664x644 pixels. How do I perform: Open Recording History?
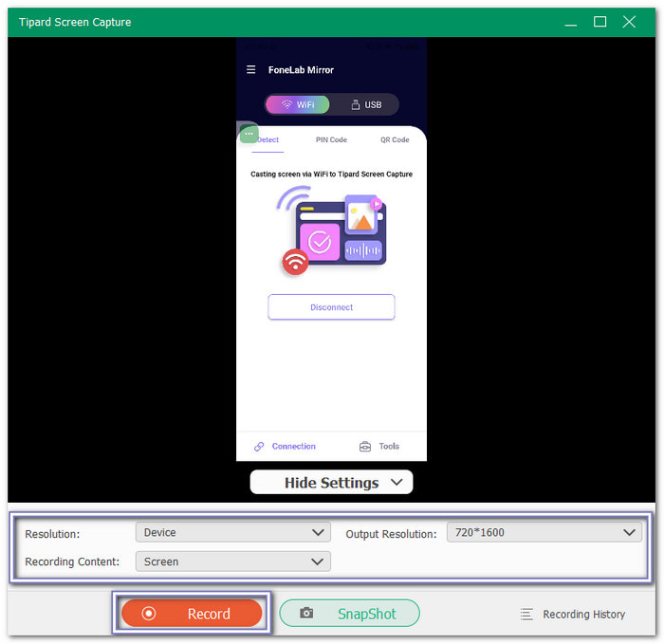click(x=573, y=614)
